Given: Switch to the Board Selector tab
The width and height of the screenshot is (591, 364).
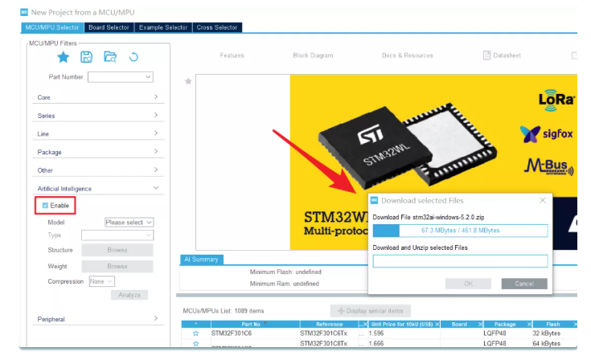Looking at the screenshot, I should tap(109, 27).
